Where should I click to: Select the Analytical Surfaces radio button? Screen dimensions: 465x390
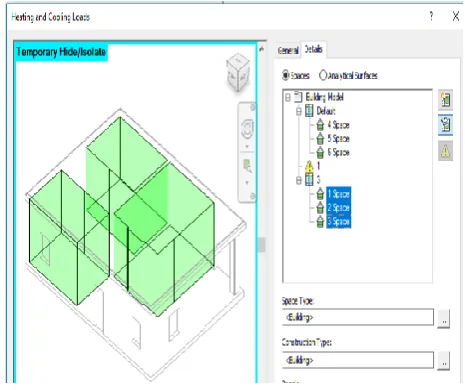[x=322, y=75]
